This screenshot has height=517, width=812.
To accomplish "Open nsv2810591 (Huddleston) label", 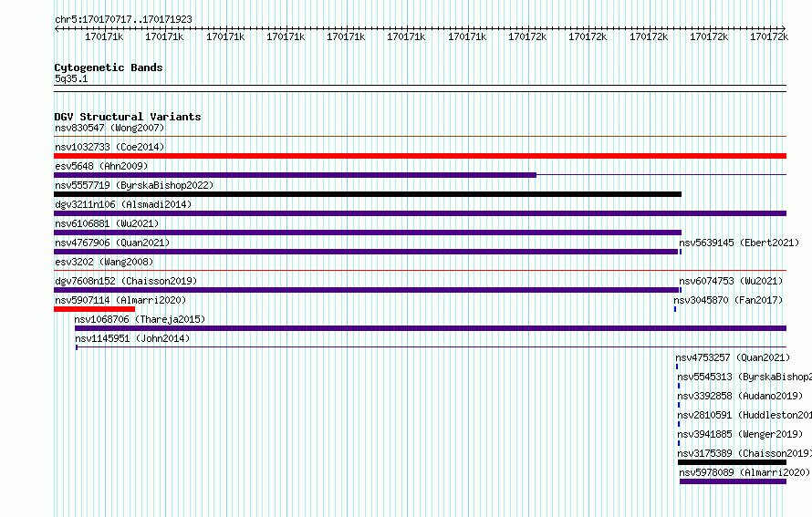I will [744, 415].
